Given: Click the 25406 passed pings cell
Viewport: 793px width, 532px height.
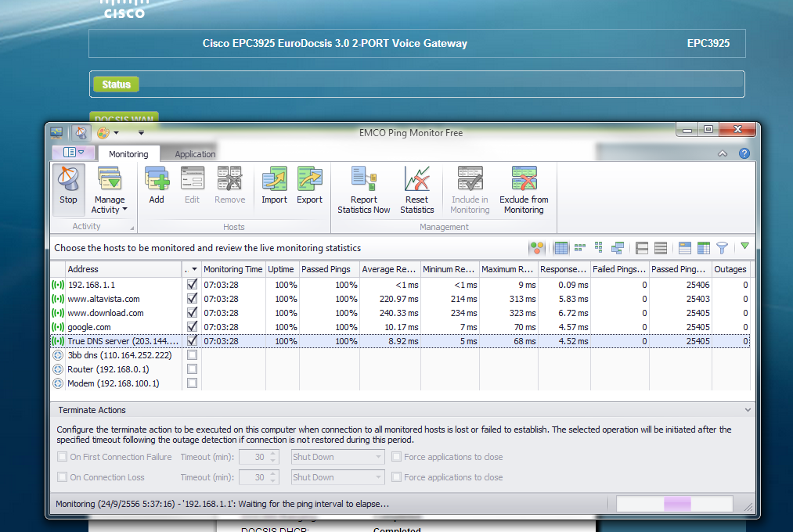Looking at the screenshot, I should (681, 285).
